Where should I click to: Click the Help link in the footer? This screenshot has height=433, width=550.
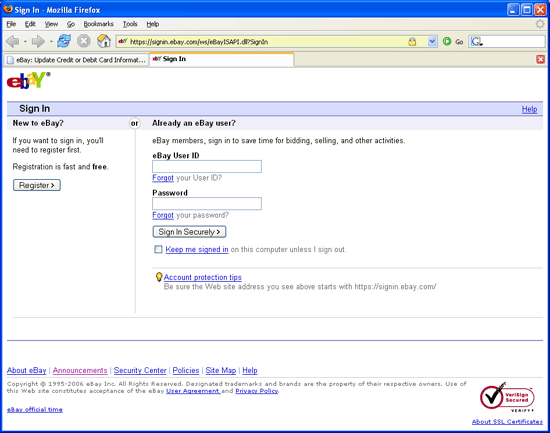250,370
